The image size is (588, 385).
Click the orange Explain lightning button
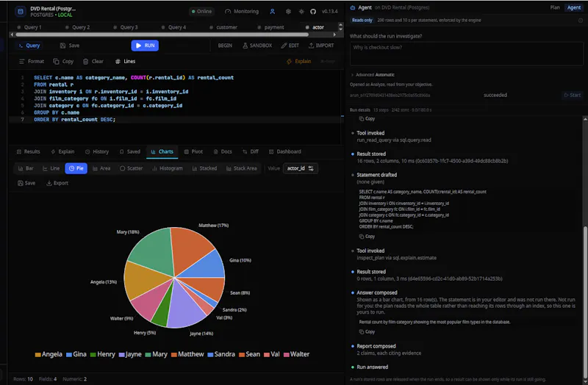299,61
